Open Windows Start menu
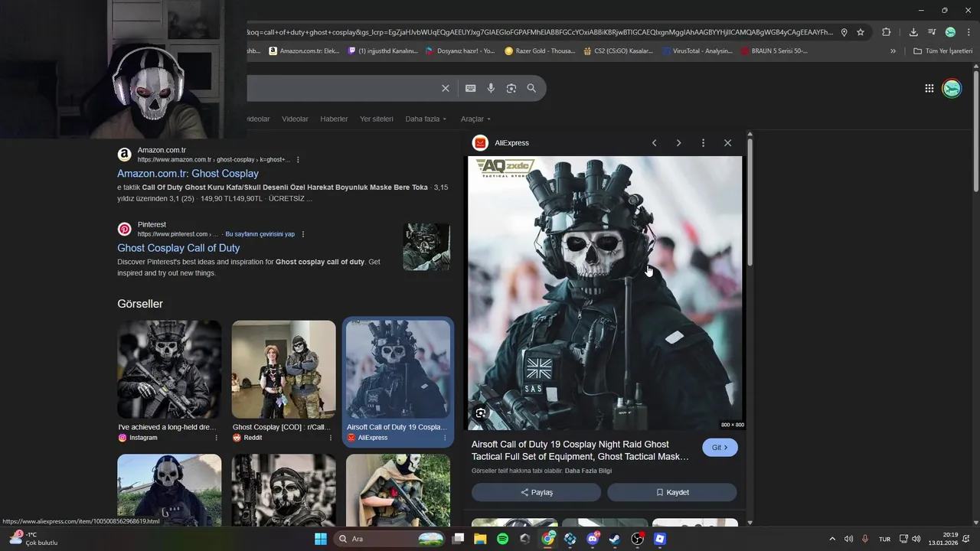 320,539
